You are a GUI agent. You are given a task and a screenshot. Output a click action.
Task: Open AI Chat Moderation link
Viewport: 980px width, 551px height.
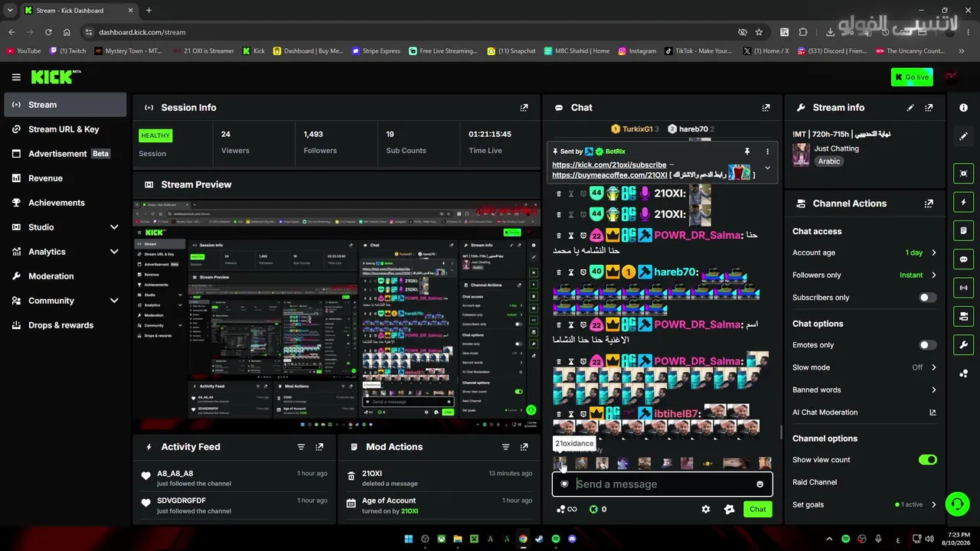tap(864, 412)
